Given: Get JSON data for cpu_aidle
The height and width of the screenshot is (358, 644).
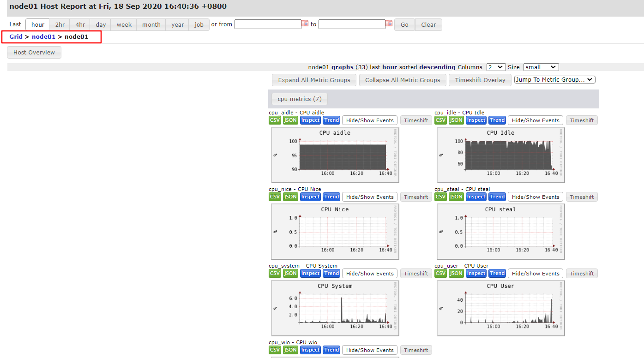Looking at the screenshot, I should click(290, 120).
